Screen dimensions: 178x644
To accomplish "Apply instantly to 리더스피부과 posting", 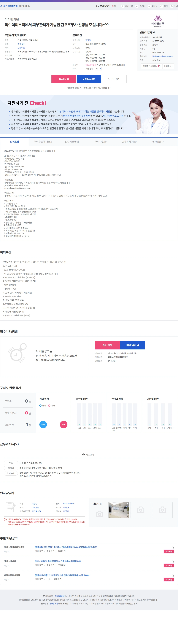I will [x=169, y=566].
